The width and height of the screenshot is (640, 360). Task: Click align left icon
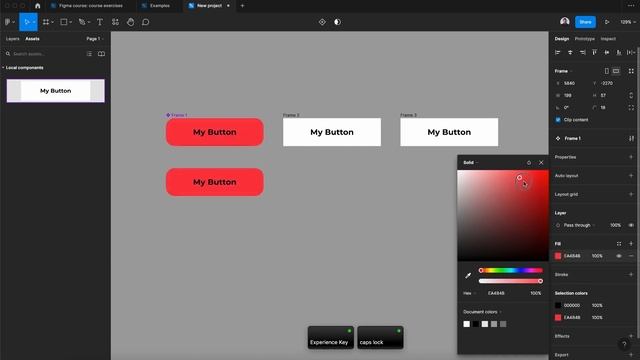[x=558, y=52]
